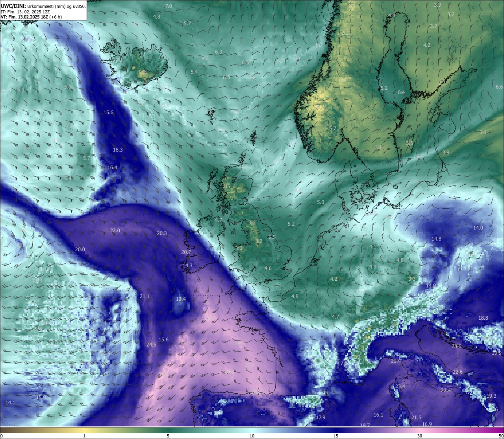Click the 30 tick label on color scale
This screenshot has height=439, width=504.
(420, 436)
